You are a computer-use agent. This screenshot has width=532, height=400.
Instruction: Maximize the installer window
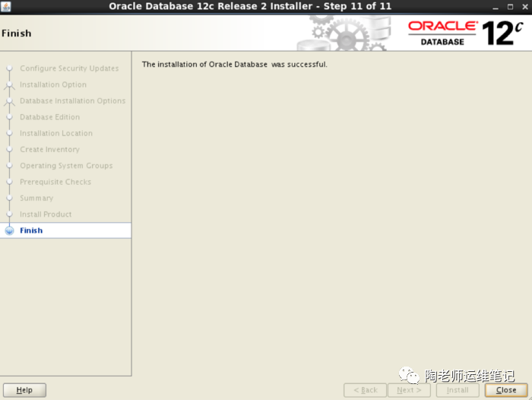pos(510,7)
